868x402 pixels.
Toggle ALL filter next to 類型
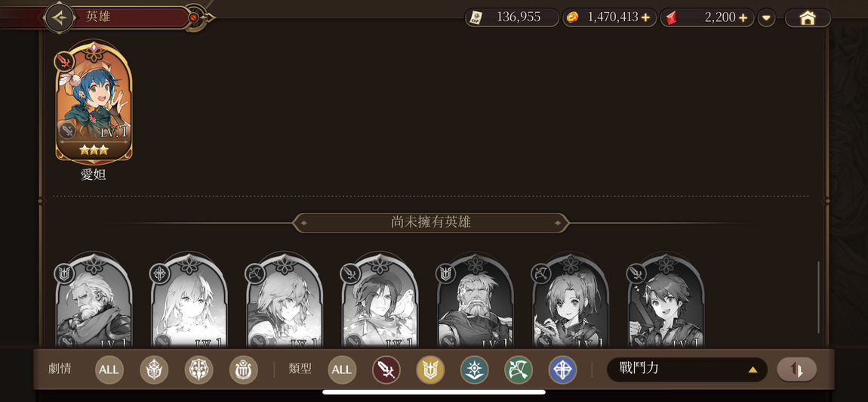pyautogui.click(x=342, y=370)
